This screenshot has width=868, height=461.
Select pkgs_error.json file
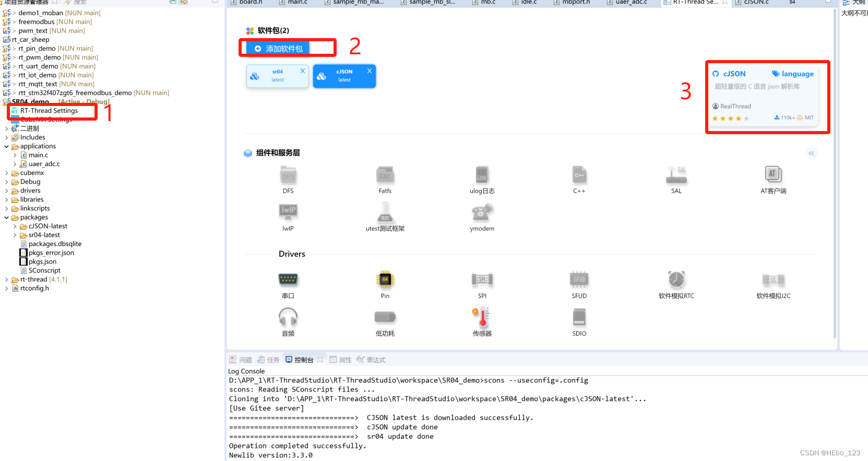51,253
